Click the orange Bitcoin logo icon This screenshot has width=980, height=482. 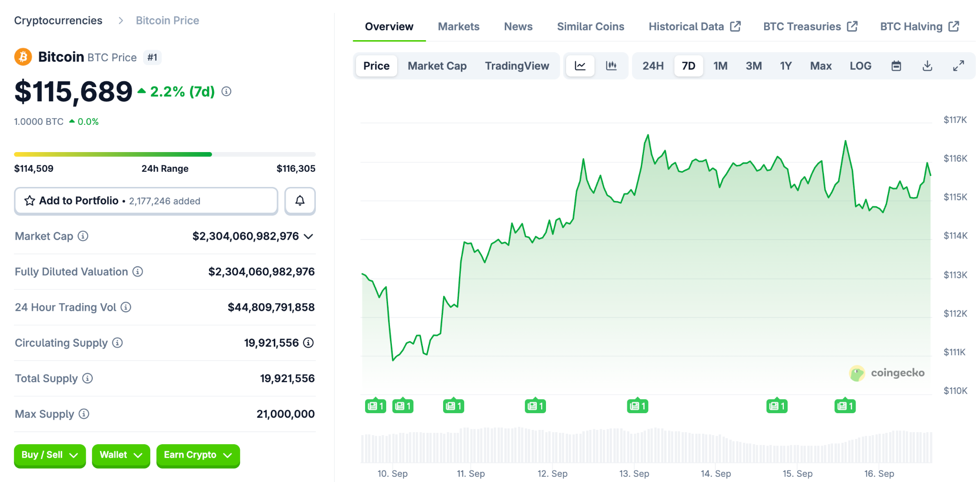click(23, 57)
